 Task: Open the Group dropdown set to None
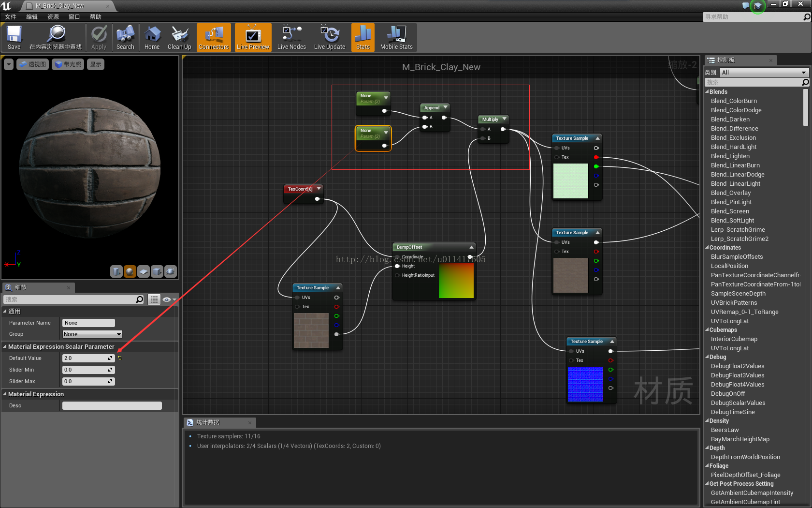92,334
